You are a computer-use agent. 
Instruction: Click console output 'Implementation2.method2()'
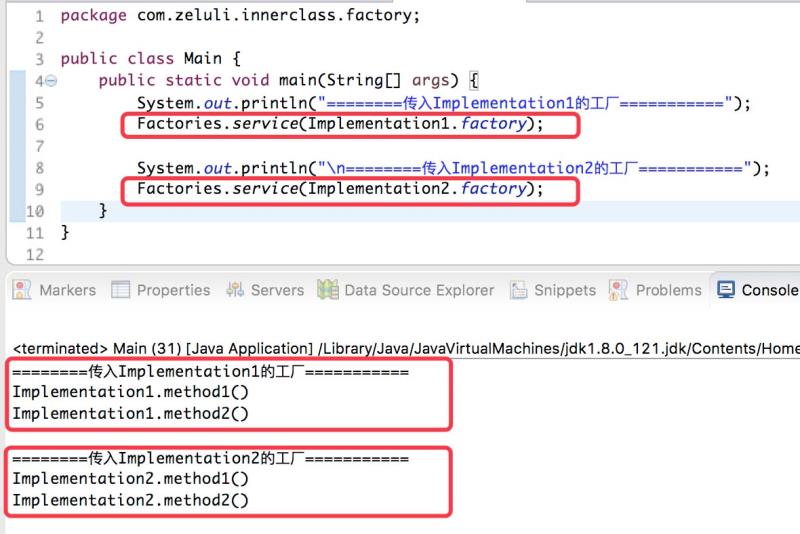tap(131, 500)
